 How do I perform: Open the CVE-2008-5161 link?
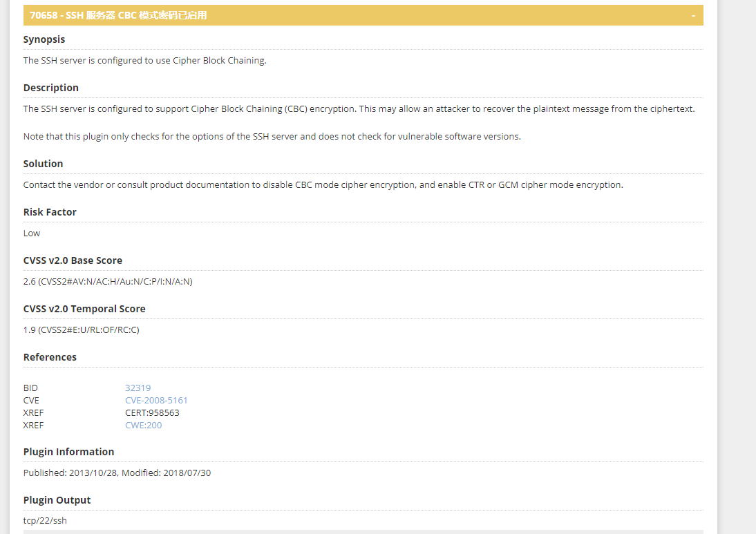(x=156, y=401)
